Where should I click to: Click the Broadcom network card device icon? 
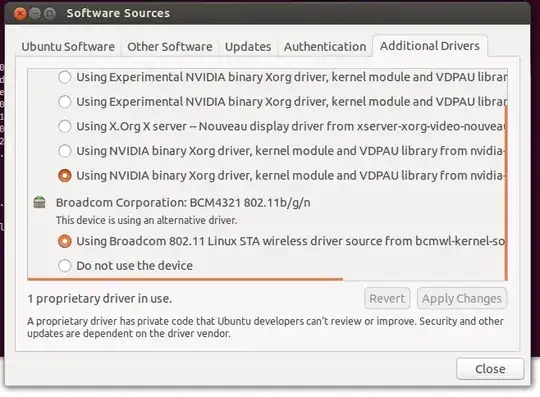coord(40,202)
